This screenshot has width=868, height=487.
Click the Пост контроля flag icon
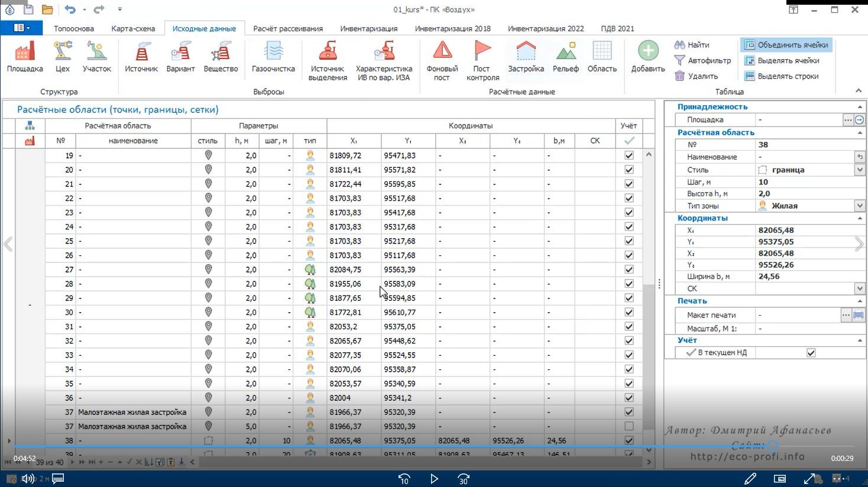tap(482, 60)
